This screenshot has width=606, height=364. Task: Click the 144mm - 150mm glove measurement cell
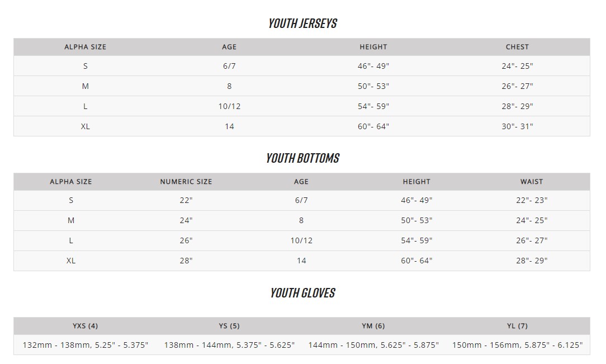pos(373,345)
